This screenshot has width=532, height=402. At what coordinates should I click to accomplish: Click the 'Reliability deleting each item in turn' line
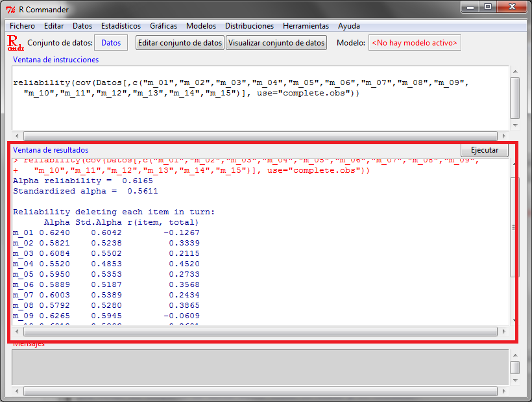[x=114, y=212]
